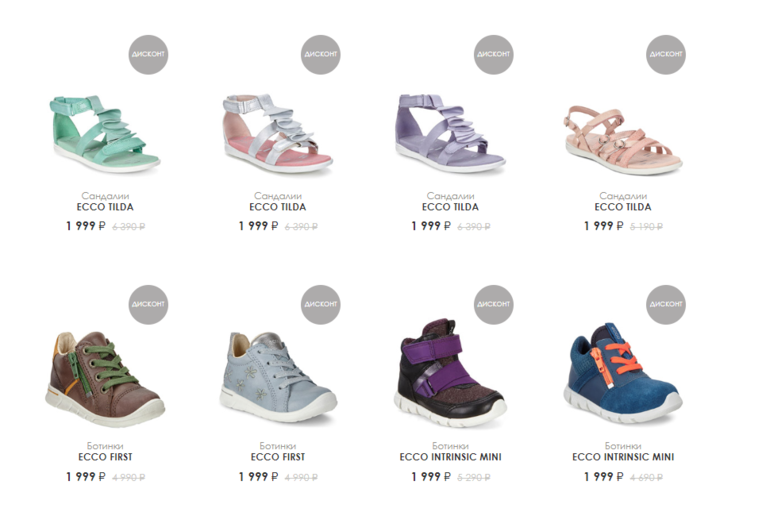770x508 pixels.
Task: Click ECCO FIRST title under brown boot
Action: 105,457
